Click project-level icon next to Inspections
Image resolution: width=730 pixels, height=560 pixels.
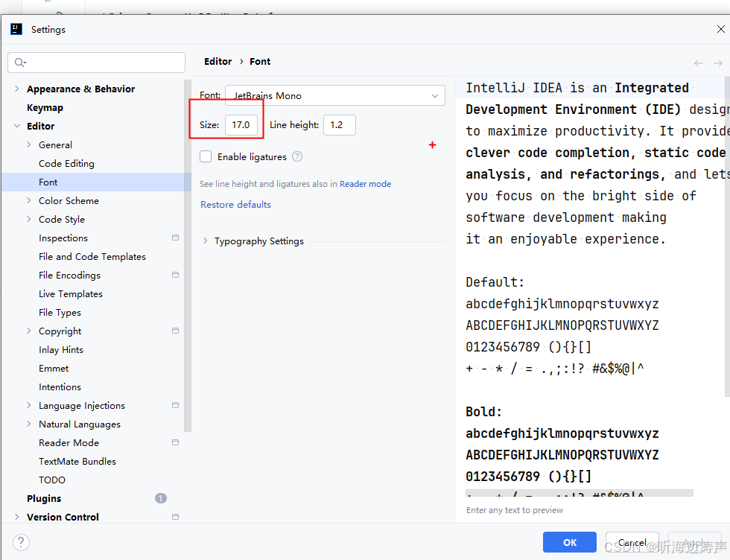coord(176,238)
